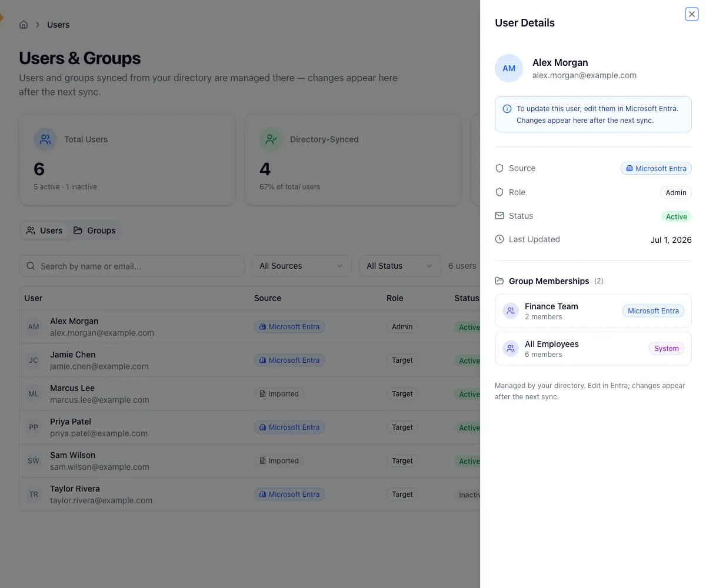Click the All Employees group icon

pyautogui.click(x=511, y=349)
